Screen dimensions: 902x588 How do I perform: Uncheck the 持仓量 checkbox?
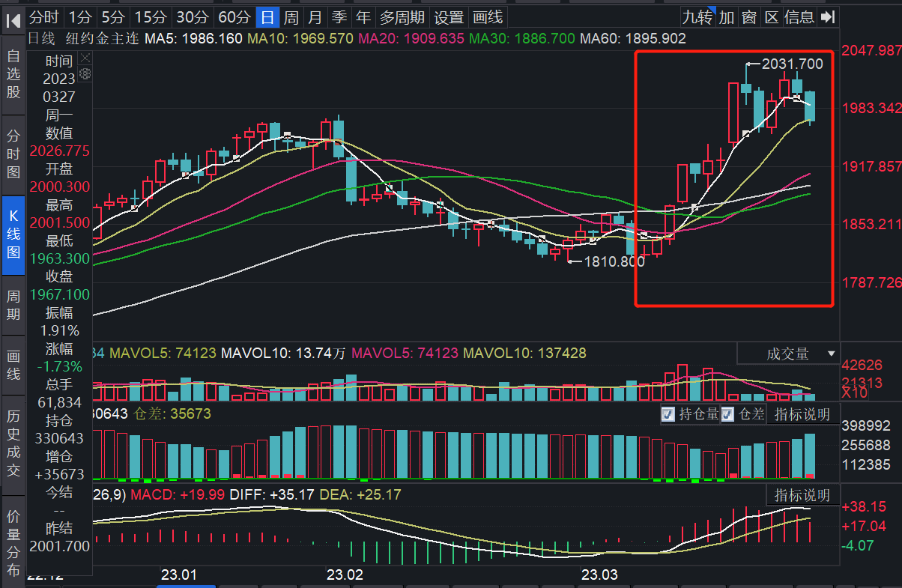(668, 414)
